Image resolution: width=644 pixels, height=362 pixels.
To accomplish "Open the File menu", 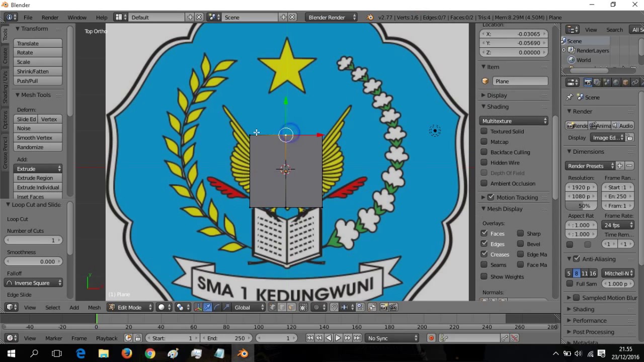I will point(28,17).
